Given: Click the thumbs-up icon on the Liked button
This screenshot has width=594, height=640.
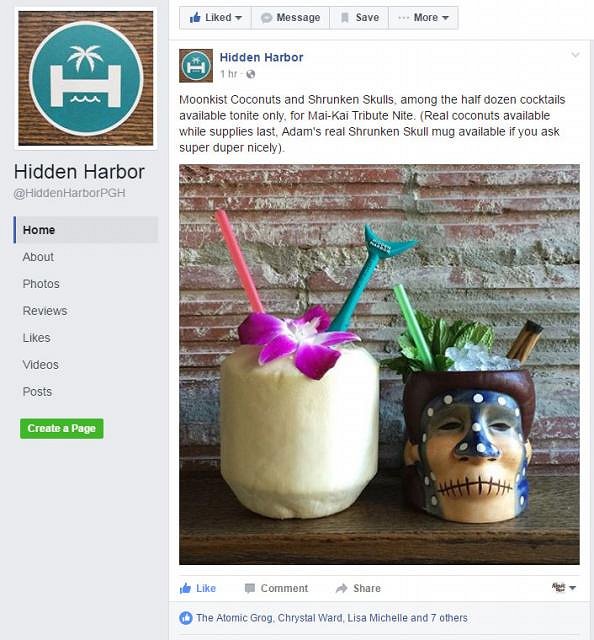Looking at the screenshot, I should 195,18.
